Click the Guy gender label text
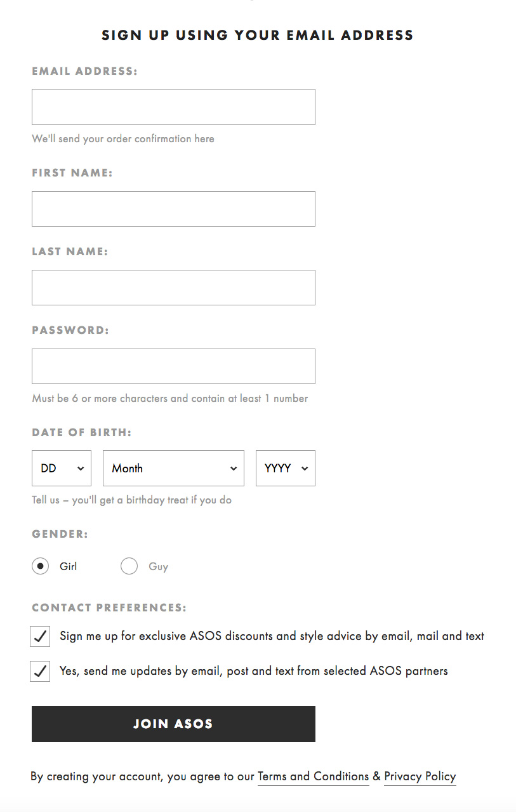This screenshot has height=812, width=516. point(159,566)
